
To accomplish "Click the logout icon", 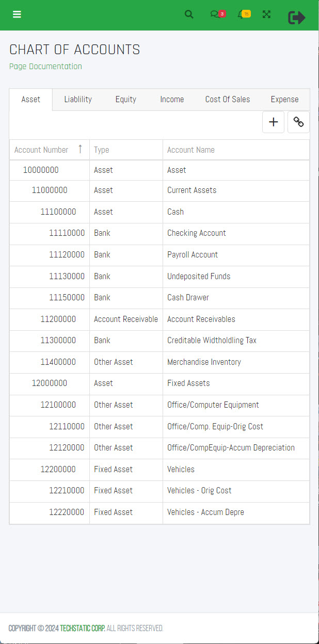I will [x=296, y=18].
